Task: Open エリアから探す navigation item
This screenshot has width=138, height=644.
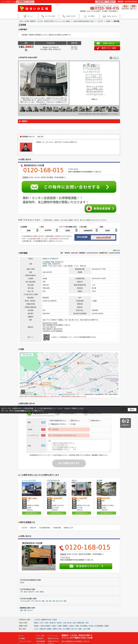Action: point(49,16)
